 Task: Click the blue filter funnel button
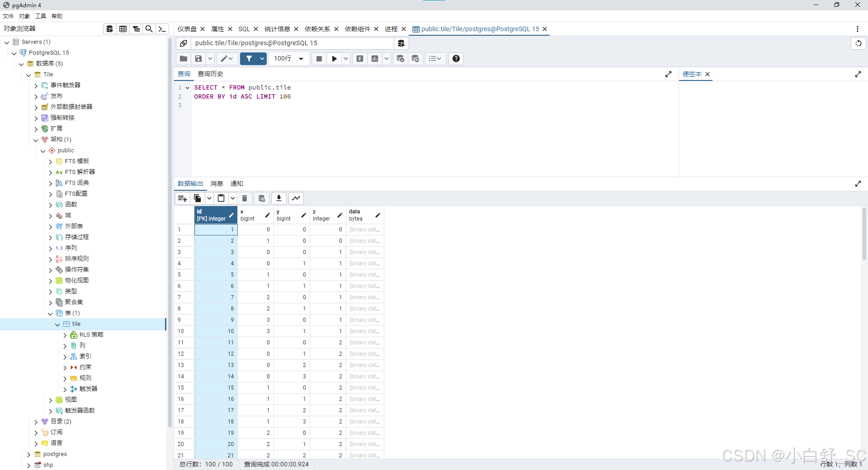point(249,59)
